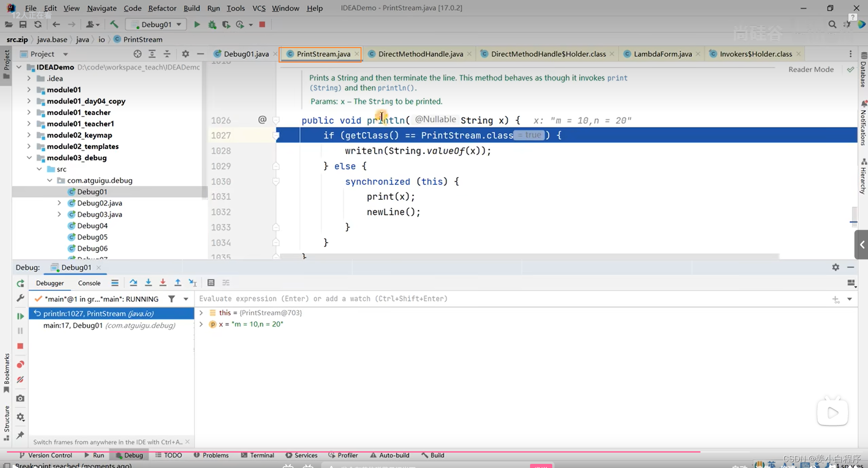Open the Profiler tool window
868x468 pixels.
[343, 455]
